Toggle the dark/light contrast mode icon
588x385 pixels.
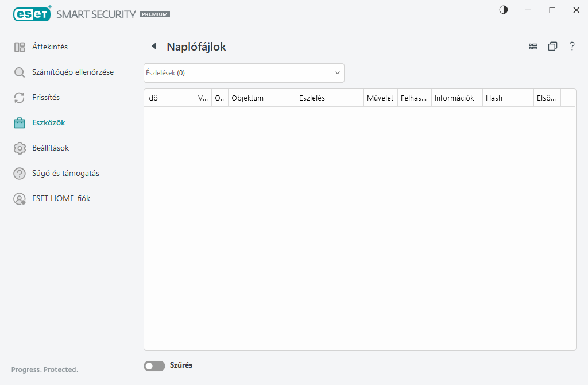tap(504, 10)
